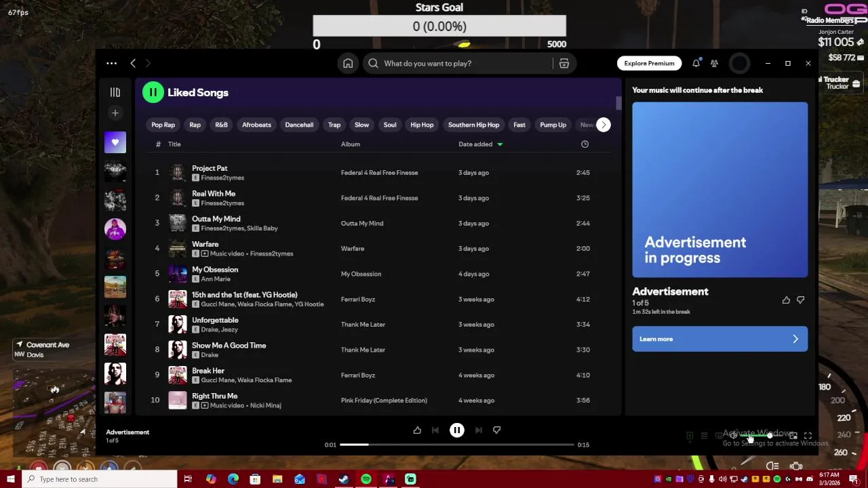Open the miniplayer icon
Screen dimensions: 868x488
pyautogui.click(x=793, y=436)
